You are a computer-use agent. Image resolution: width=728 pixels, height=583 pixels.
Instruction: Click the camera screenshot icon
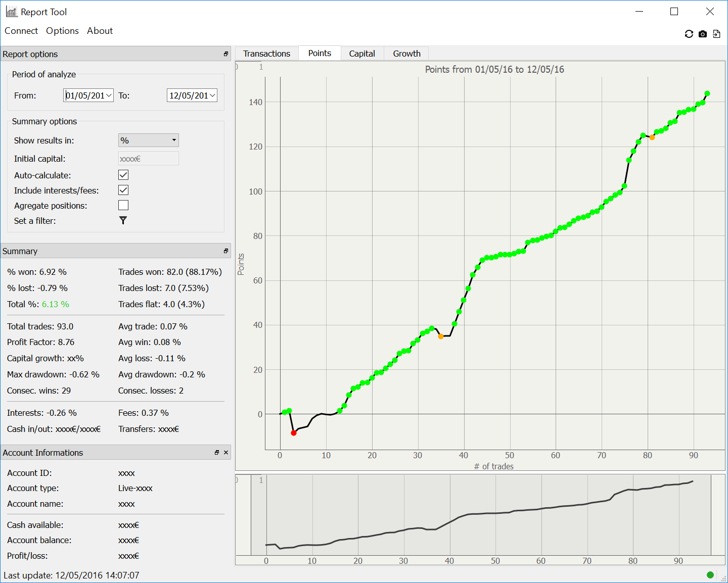[x=703, y=34]
